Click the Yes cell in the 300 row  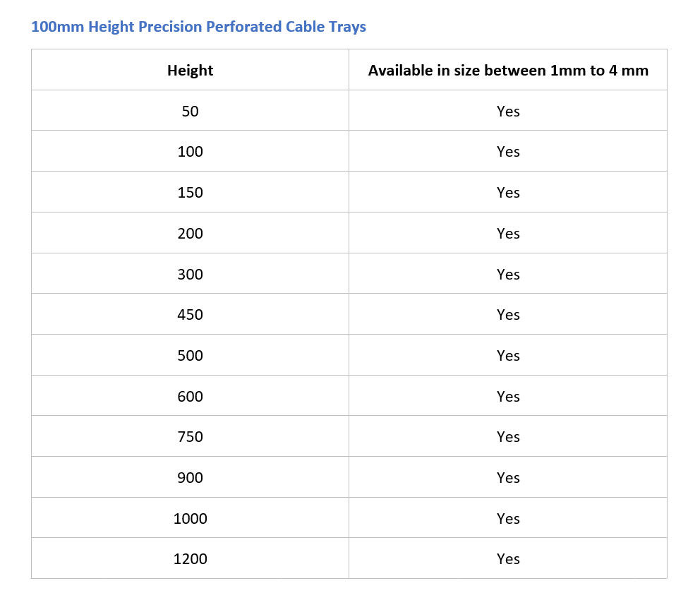click(508, 274)
